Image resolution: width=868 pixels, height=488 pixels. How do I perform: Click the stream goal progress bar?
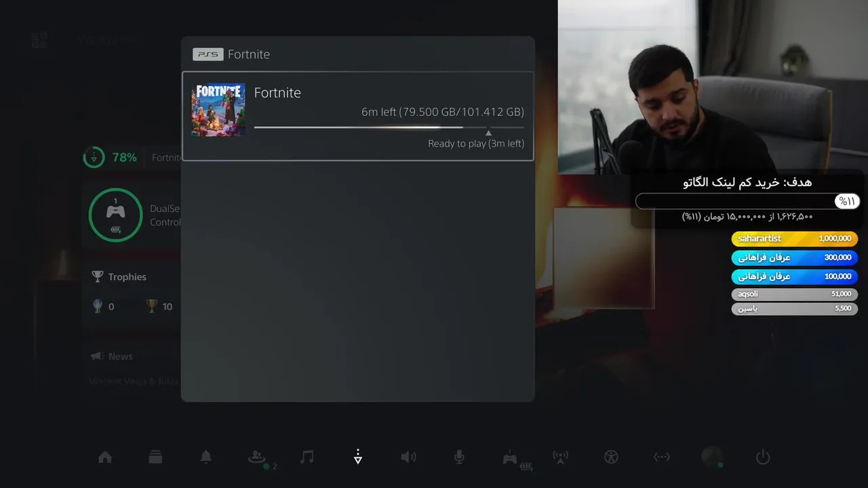pyautogui.click(x=747, y=201)
